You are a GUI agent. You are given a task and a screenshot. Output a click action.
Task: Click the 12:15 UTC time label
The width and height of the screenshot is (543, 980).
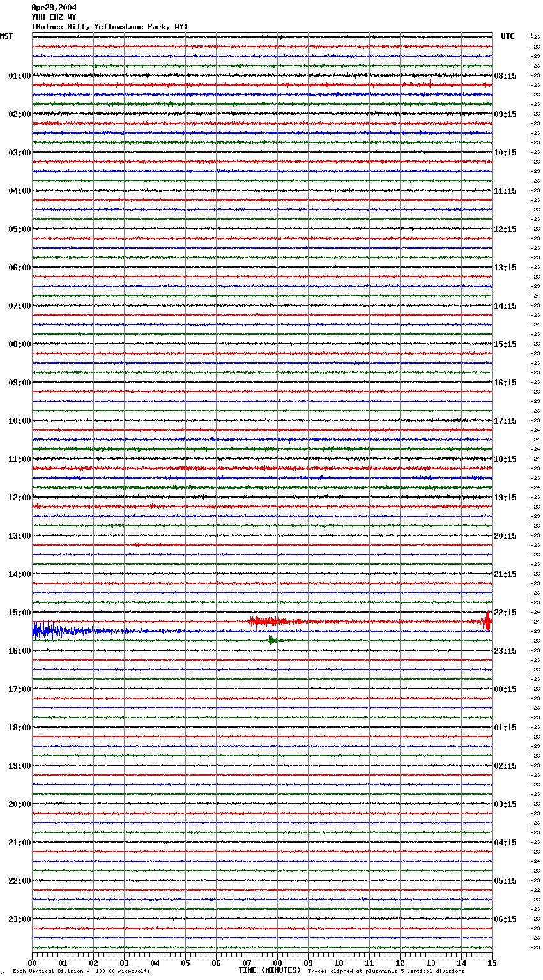click(x=505, y=229)
